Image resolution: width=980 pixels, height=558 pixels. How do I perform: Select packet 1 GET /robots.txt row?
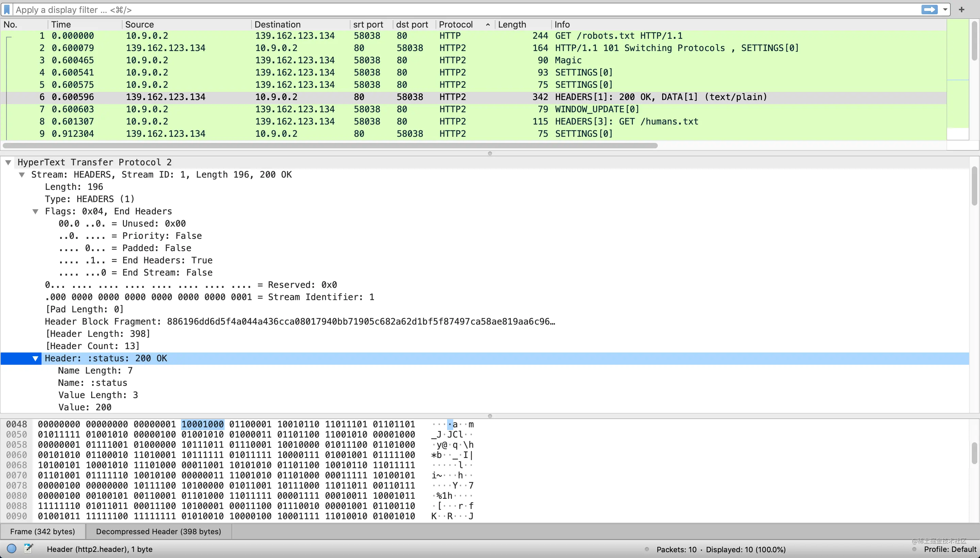(x=473, y=36)
